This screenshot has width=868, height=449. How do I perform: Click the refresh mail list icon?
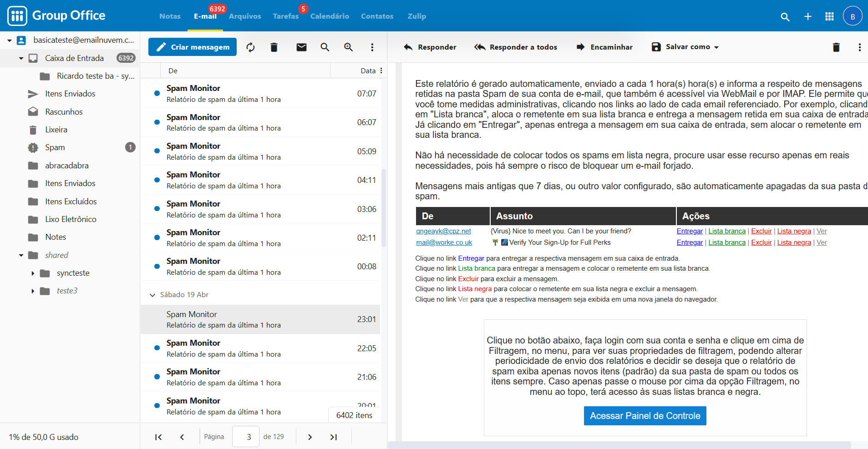click(x=250, y=47)
